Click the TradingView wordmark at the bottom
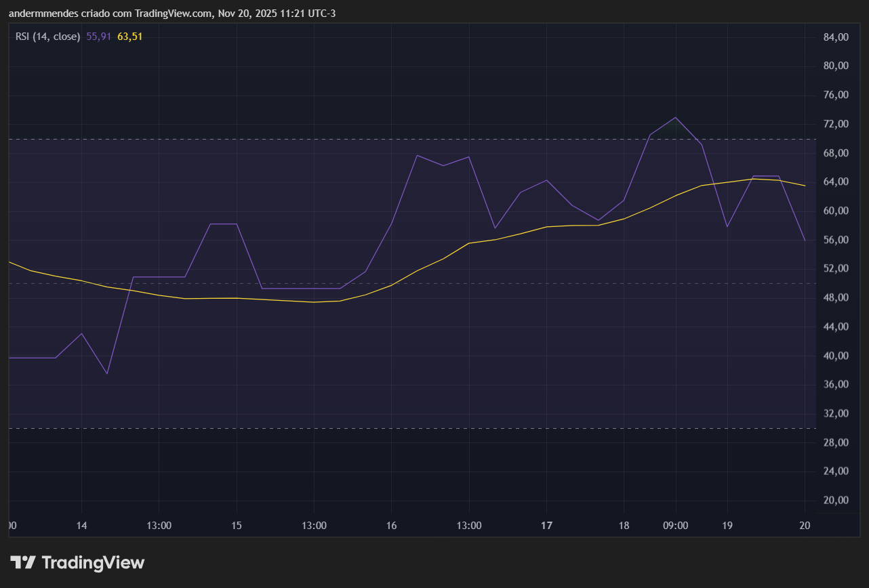This screenshot has height=588, width=869. click(94, 562)
